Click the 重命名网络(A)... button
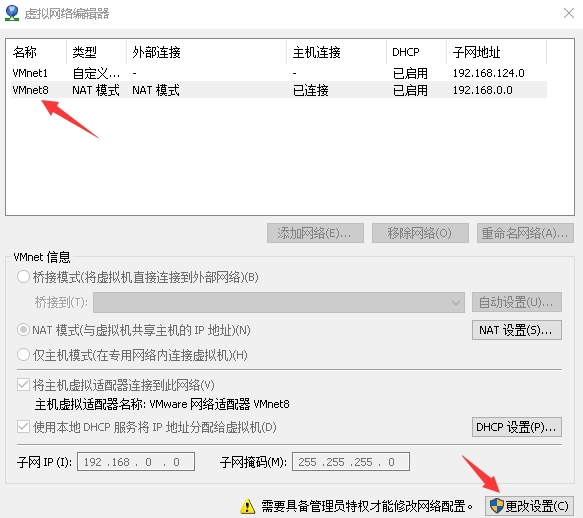This screenshot has width=583, height=518. pyautogui.click(x=525, y=233)
